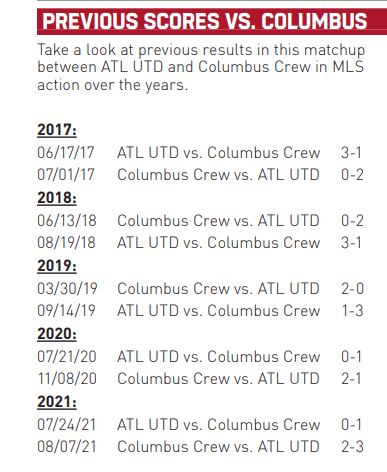Select the 2021 year heading

pos(57,402)
